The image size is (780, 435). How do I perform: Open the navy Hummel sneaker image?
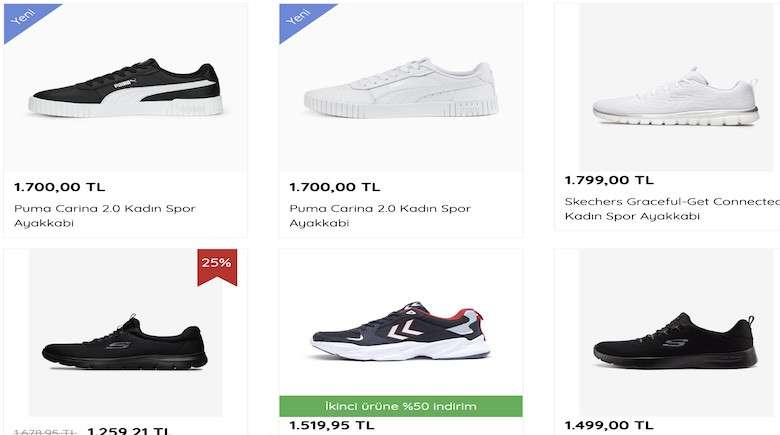(x=400, y=332)
